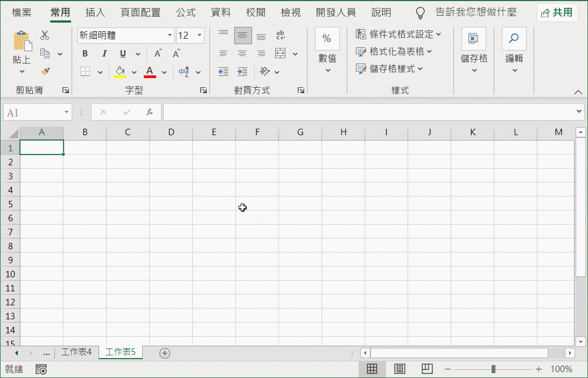Toggle Italic formatting

coord(104,54)
